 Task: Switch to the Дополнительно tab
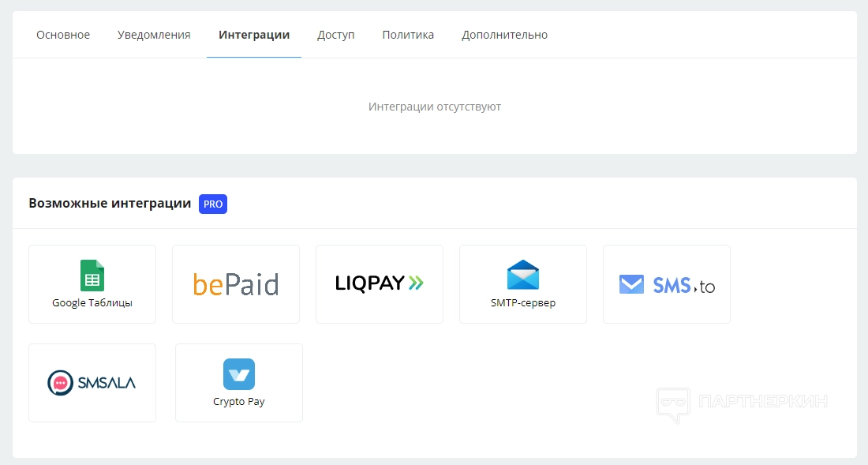504,35
